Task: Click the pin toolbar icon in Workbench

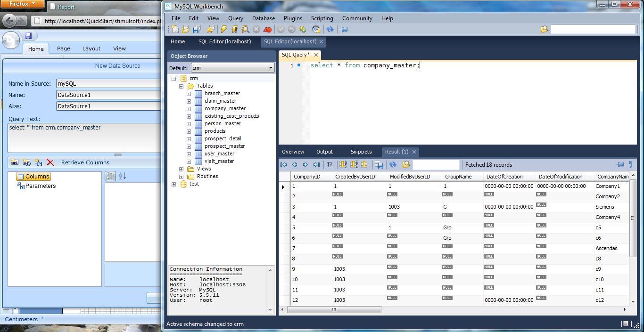Action: pos(344,29)
